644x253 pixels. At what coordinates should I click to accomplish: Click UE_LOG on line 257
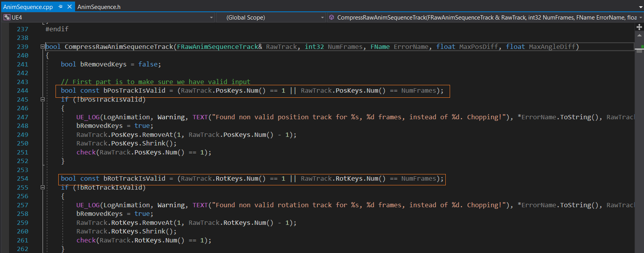88,205
